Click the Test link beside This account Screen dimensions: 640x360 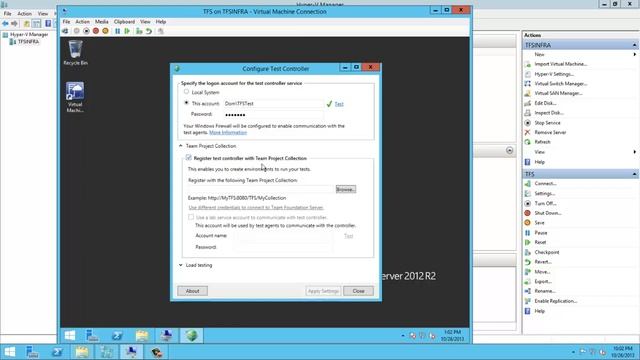(339, 104)
